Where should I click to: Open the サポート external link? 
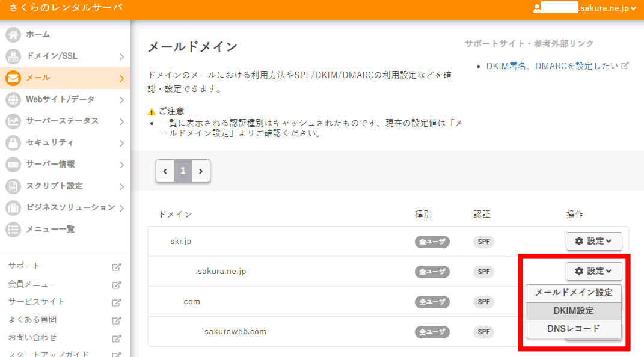point(24,266)
